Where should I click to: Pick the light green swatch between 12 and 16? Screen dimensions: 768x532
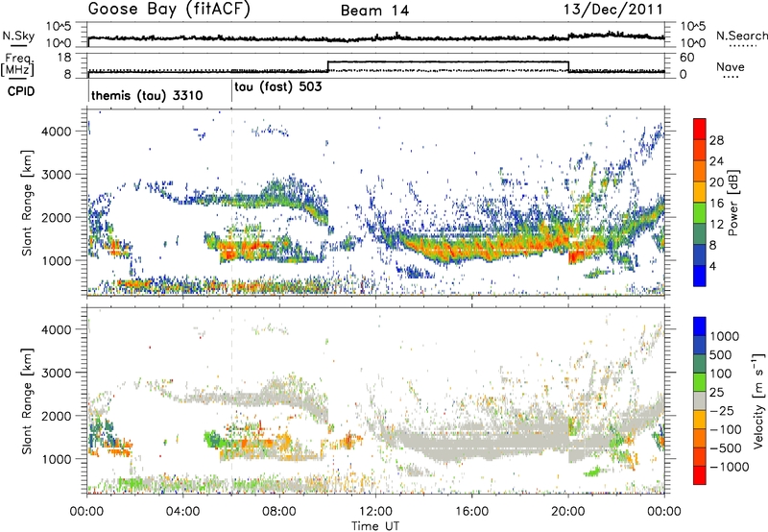(x=700, y=213)
